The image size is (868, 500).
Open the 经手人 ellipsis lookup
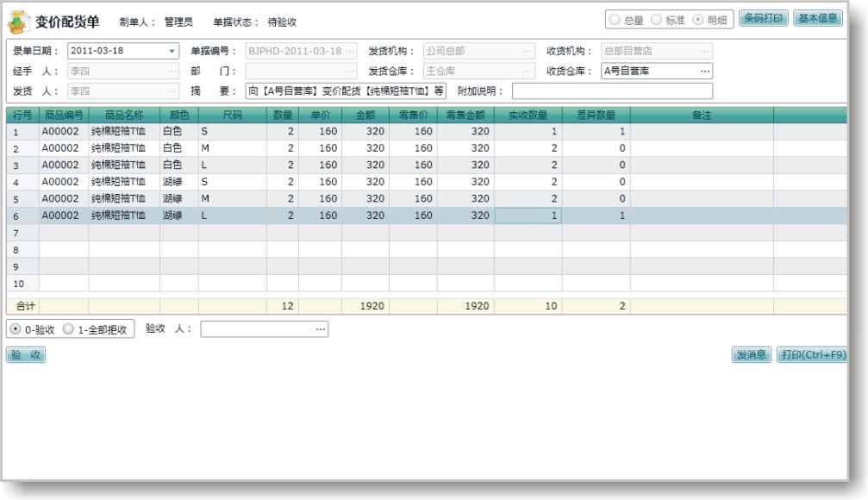(x=172, y=71)
